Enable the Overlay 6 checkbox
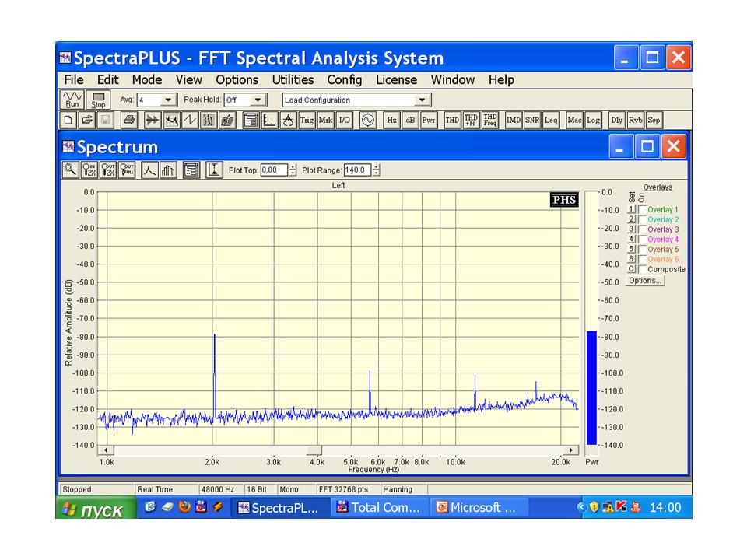This screenshot has width=747, height=560. 642,260
